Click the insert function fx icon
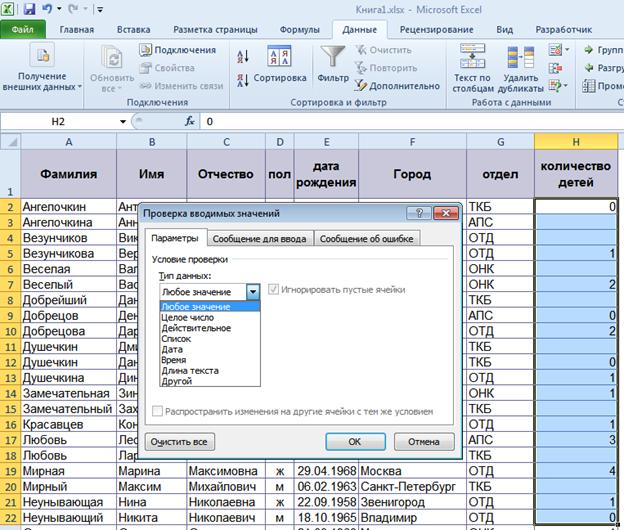 pos(190,121)
